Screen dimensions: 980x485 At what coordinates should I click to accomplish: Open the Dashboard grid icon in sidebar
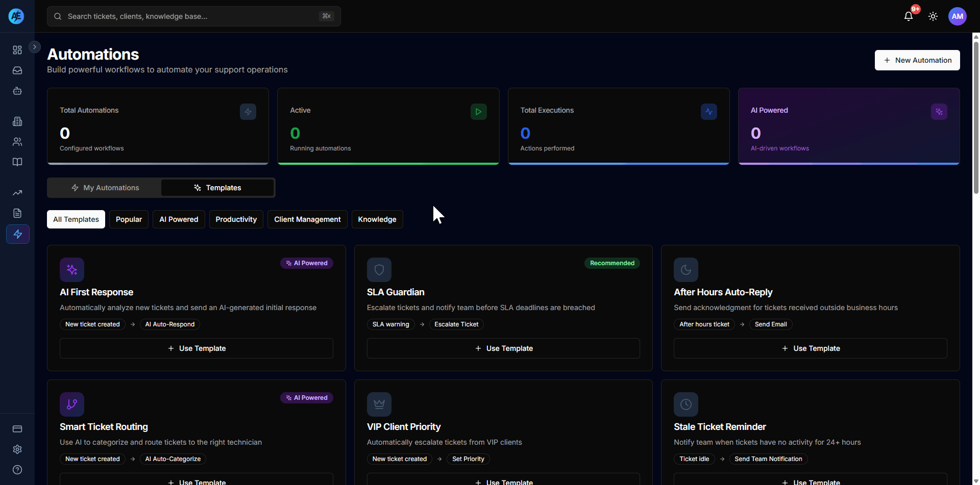pos(17,50)
